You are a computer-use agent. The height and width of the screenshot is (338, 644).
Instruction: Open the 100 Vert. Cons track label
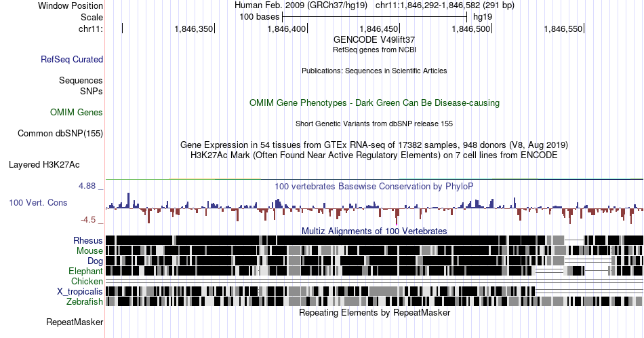pyautogui.click(x=38, y=202)
